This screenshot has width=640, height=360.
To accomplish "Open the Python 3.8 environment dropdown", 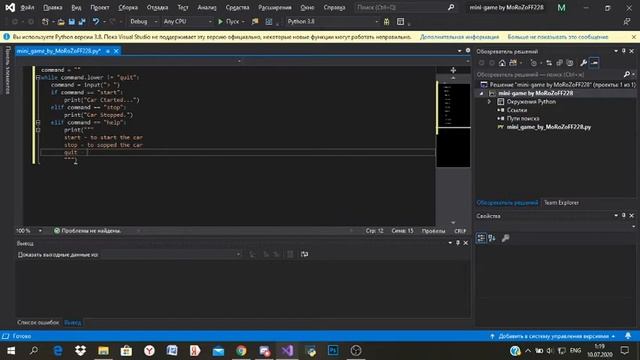I will (x=333, y=21).
